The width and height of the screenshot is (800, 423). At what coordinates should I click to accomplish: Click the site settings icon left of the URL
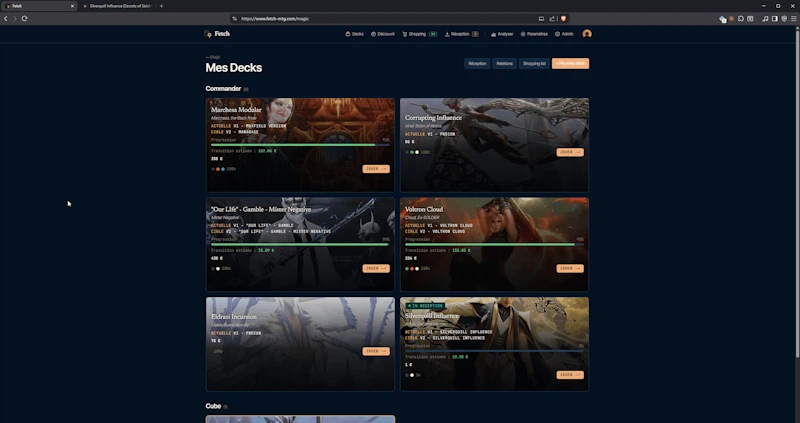click(235, 19)
